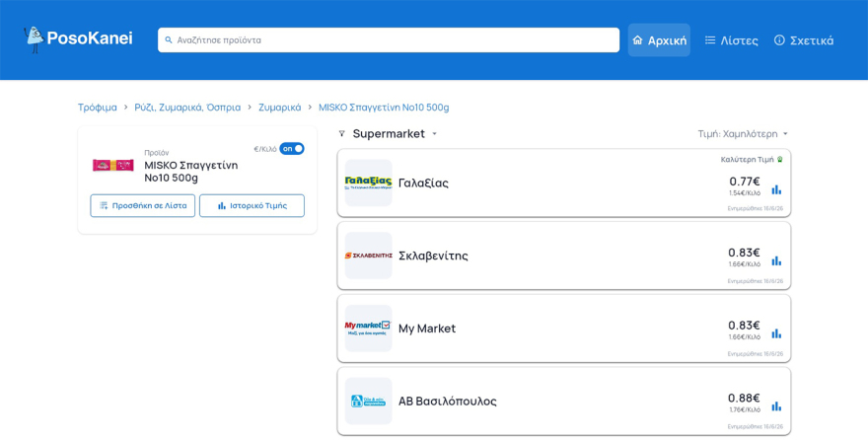Open price chart icon for ΑΒ Βασιλόπουλος
Image resolution: width=868 pixels, height=440 pixels.
tap(776, 406)
